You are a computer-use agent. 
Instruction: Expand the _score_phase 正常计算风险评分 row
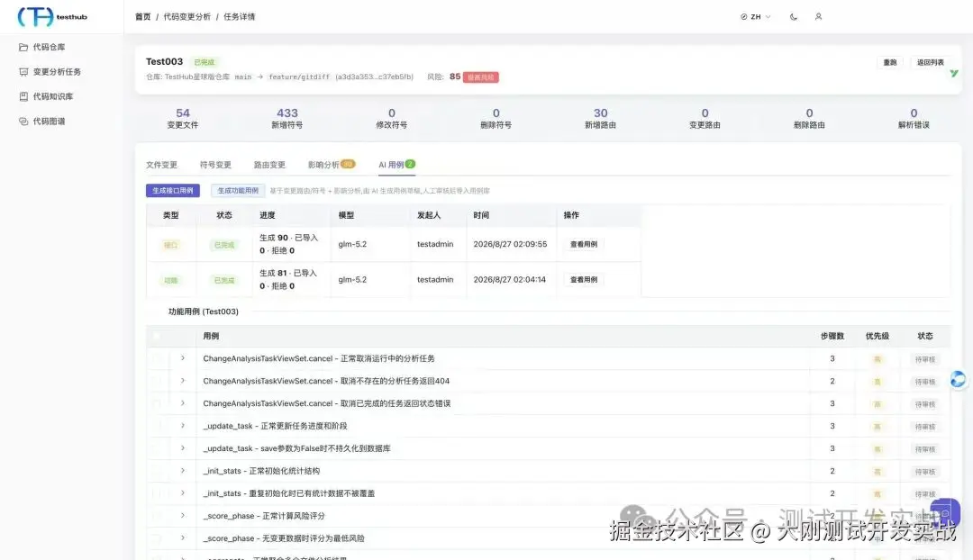pyautogui.click(x=182, y=516)
